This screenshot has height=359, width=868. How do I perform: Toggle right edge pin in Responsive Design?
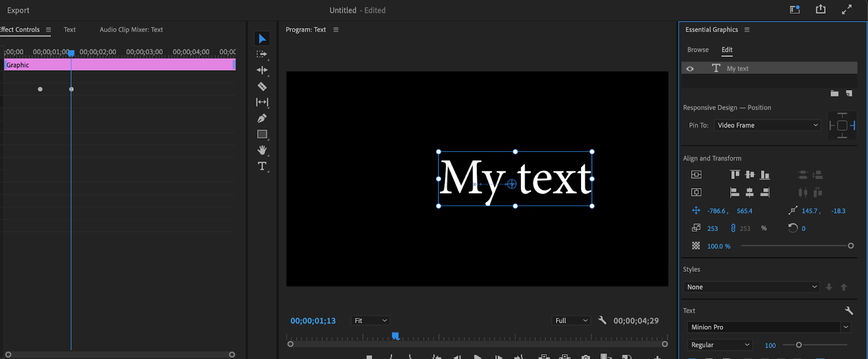(x=853, y=125)
